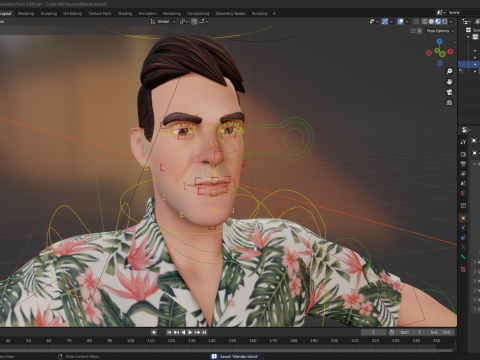
Task: Click the current frame number field
Action: pos(373,332)
